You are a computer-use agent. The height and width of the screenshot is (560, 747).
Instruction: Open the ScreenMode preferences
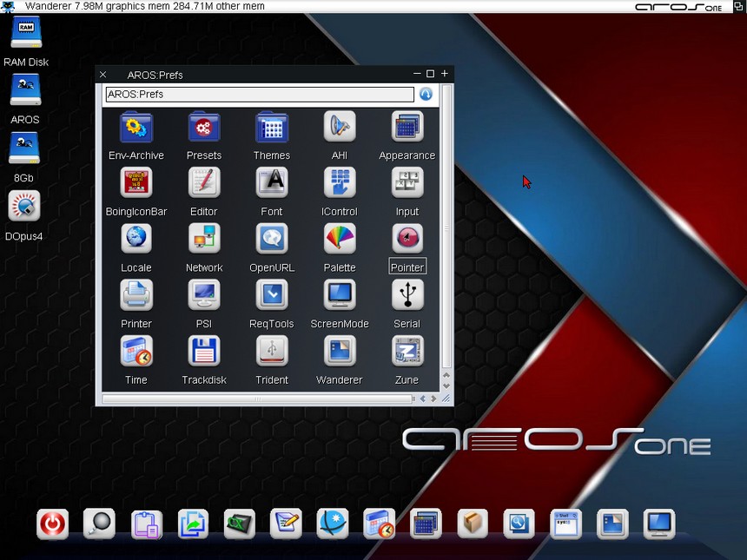pyautogui.click(x=339, y=295)
